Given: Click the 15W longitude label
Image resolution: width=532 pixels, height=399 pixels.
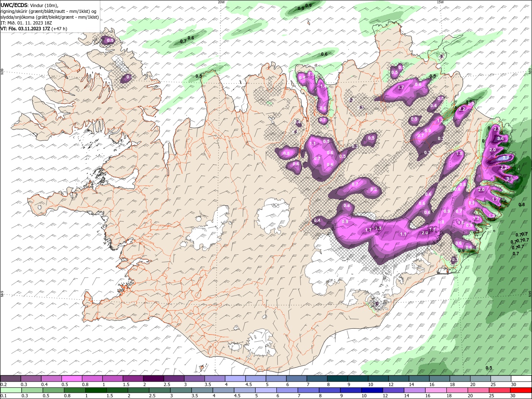Looking at the screenshot, I should pos(440,2).
